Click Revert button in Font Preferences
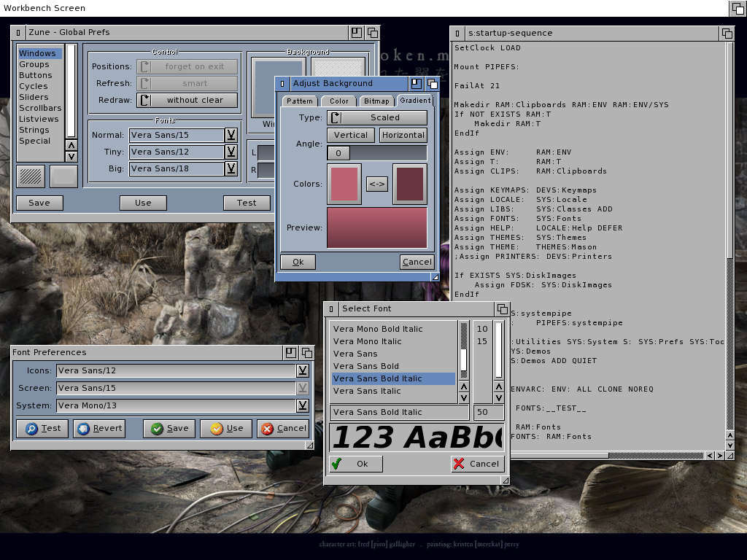This screenshot has height=560, width=747. point(99,428)
